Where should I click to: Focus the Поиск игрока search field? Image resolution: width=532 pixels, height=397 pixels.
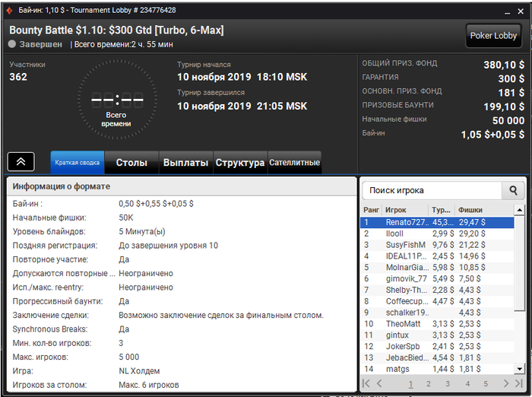432,191
